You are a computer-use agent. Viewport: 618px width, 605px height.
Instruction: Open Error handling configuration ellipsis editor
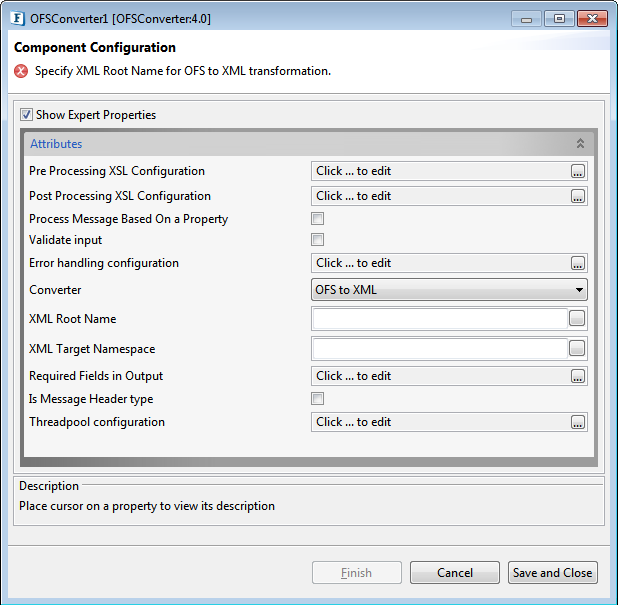click(x=577, y=263)
